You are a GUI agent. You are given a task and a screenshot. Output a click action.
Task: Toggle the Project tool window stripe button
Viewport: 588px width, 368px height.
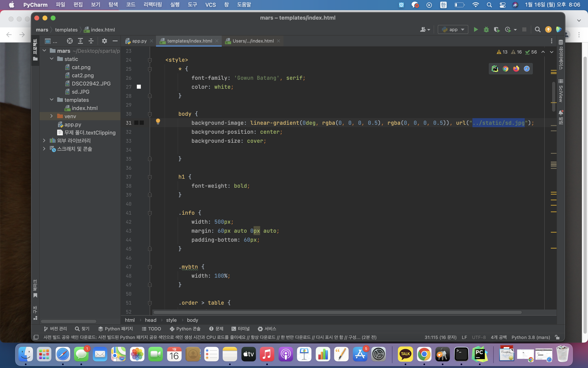tap(35, 50)
